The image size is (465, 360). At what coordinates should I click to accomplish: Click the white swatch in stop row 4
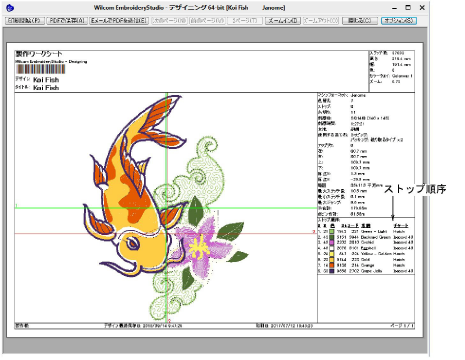click(332, 248)
